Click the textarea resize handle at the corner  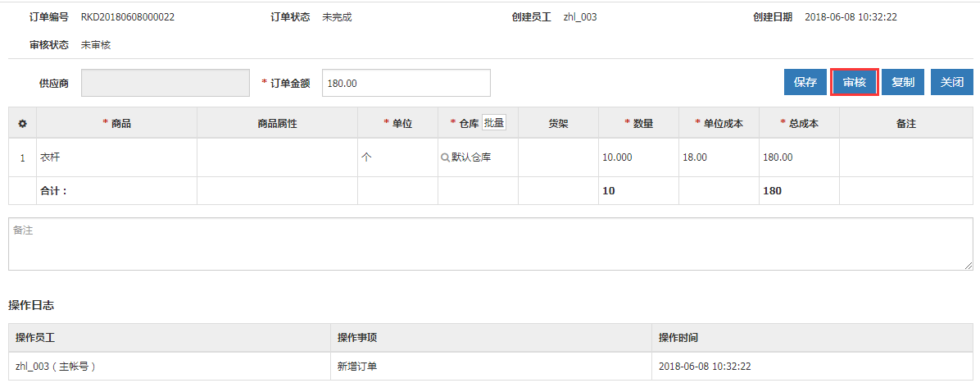point(969,266)
